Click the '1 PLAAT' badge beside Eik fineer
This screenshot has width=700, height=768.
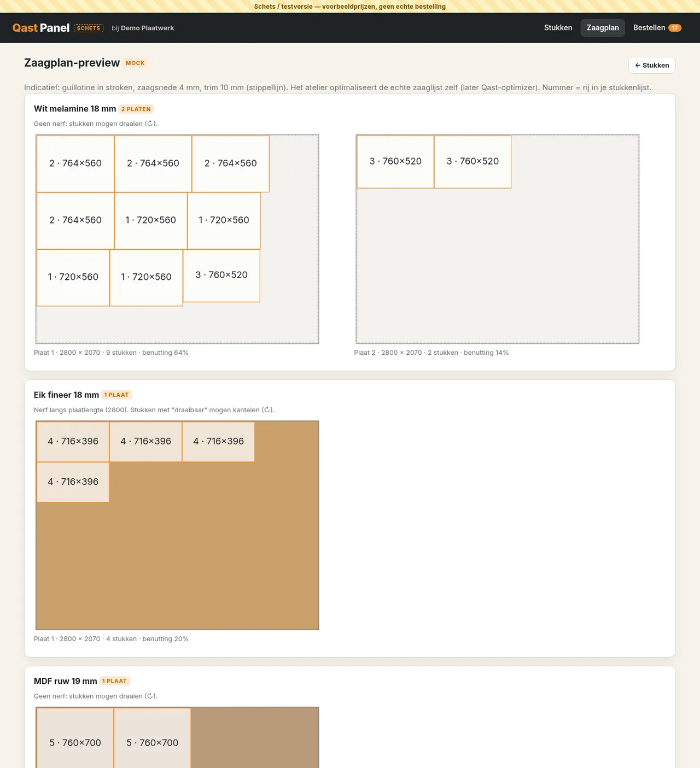point(116,395)
